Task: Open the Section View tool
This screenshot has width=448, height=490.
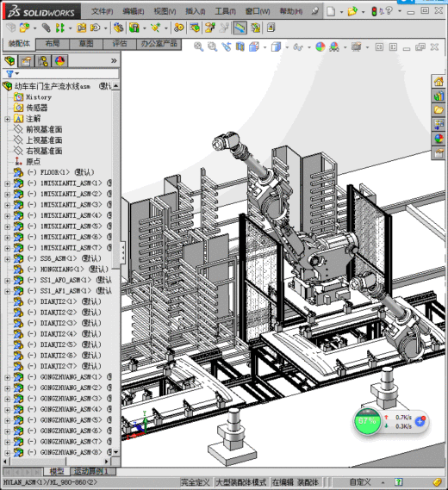Action: click(240, 47)
